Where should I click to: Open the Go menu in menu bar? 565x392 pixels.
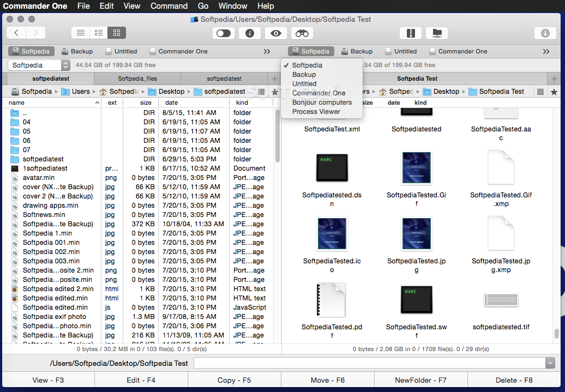[203, 6]
